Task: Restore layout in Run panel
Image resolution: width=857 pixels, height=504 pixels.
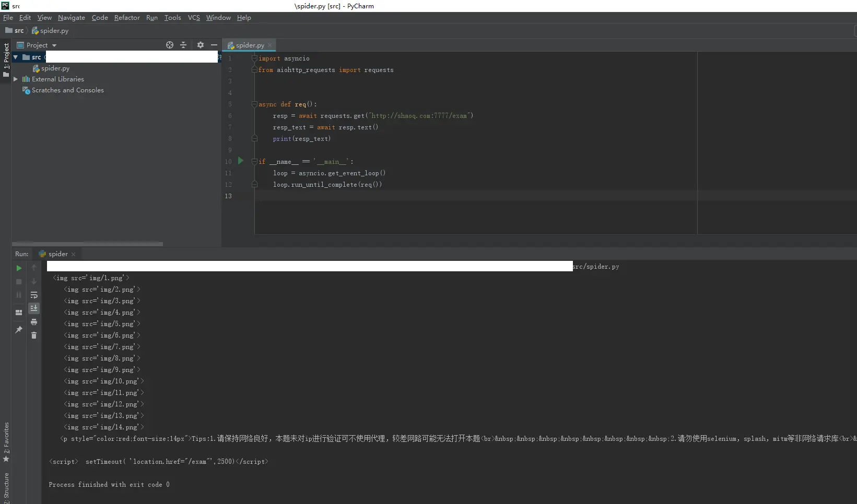Action: [x=19, y=313]
